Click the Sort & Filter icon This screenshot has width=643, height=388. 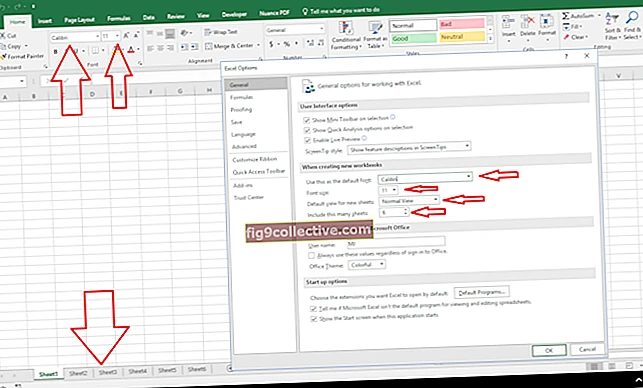pyautogui.click(x=612, y=18)
